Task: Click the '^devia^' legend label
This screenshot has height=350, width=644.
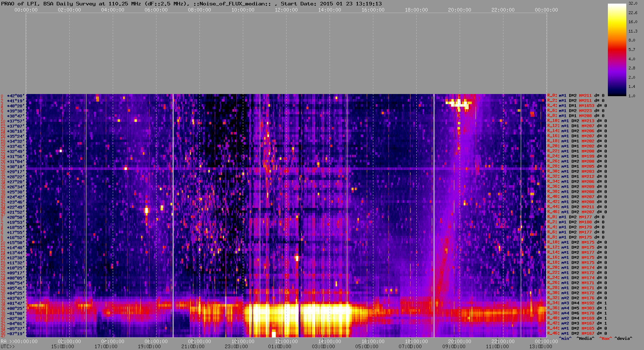Action: coord(623,339)
